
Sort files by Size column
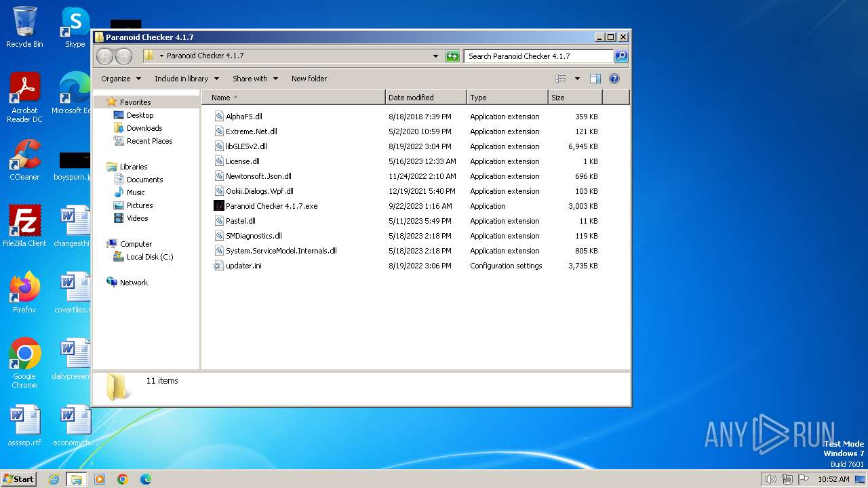(575, 98)
